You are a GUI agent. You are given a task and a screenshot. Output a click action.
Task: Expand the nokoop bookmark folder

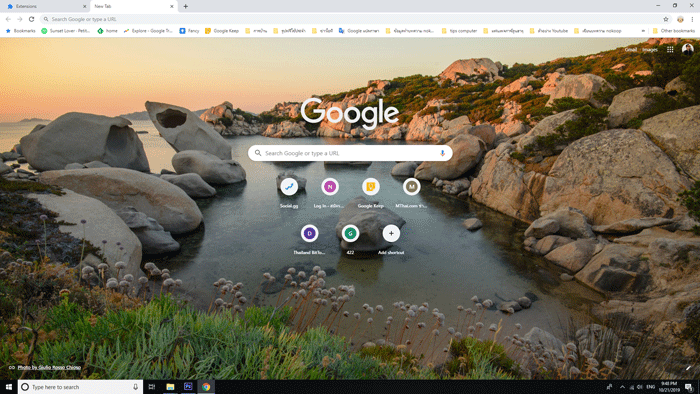click(598, 31)
